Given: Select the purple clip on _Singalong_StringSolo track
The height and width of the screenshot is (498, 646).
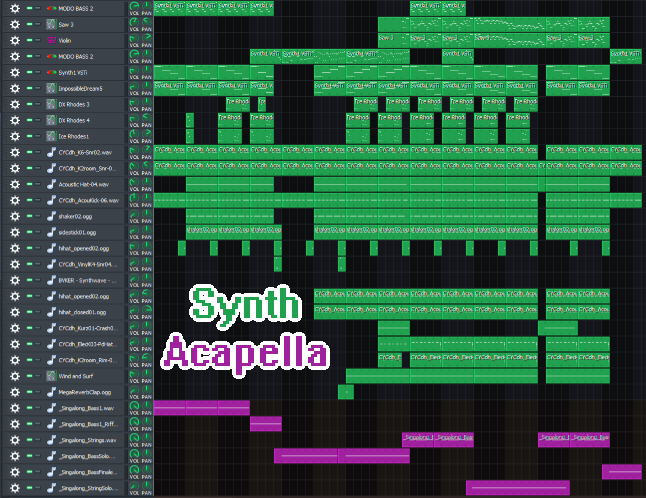Looking at the screenshot, I should 518,488.
